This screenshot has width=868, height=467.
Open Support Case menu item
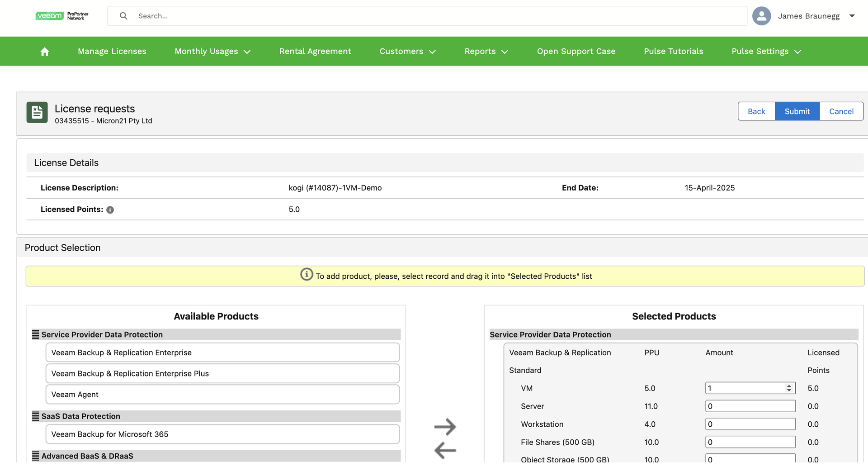click(x=576, y=52)
